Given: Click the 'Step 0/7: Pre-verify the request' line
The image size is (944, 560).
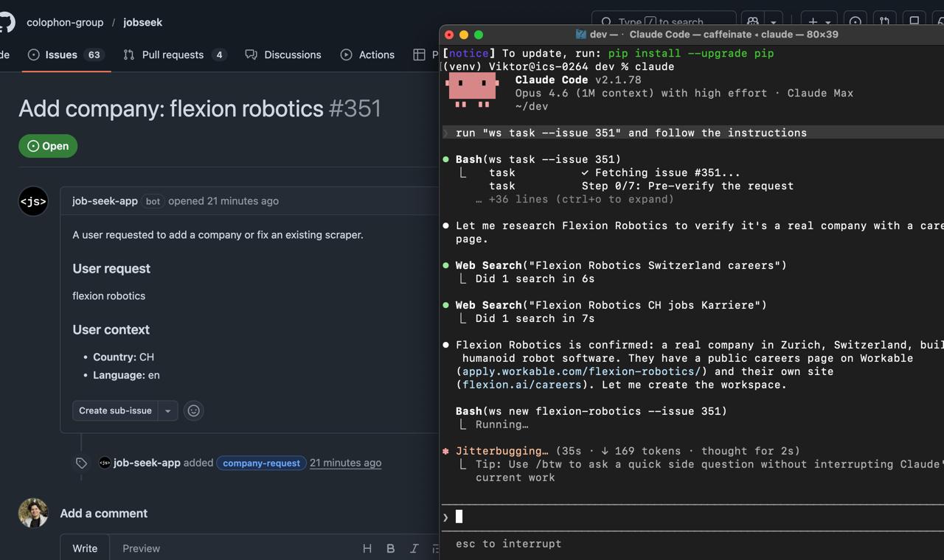Looking at the screenshot, I should pos(687,186).
